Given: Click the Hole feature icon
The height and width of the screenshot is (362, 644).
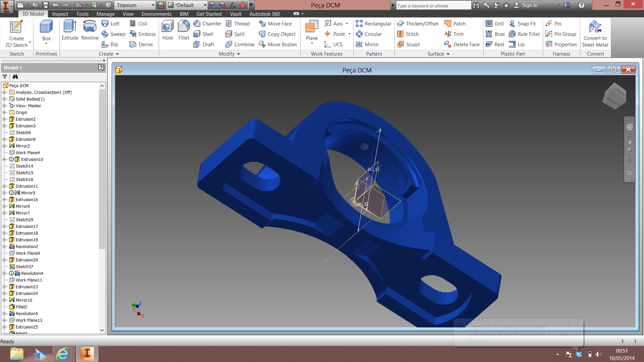Looking at the screenshot, I should pyautogui.click(x=167, y=30).
